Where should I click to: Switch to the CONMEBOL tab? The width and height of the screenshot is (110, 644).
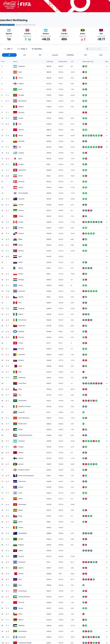coord(70,55)
